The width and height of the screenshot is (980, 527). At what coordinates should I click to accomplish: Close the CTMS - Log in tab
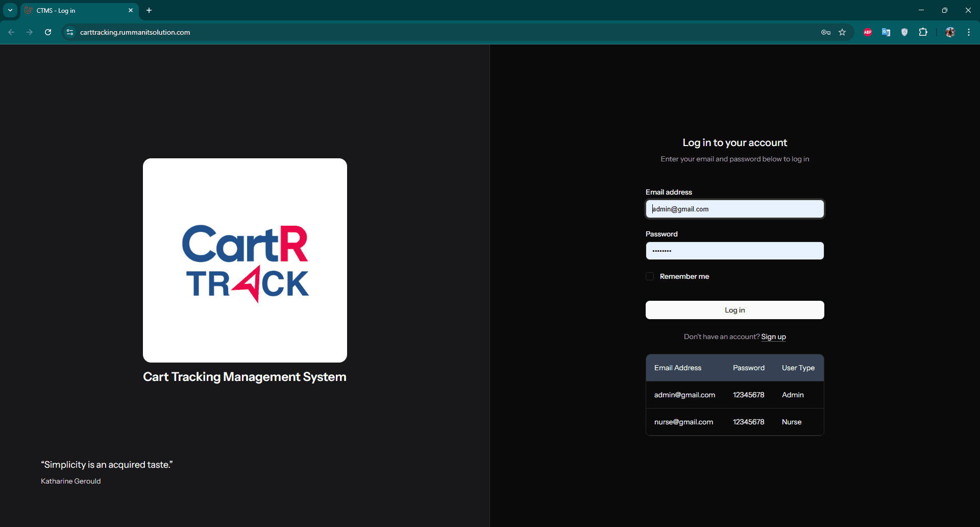131,10
